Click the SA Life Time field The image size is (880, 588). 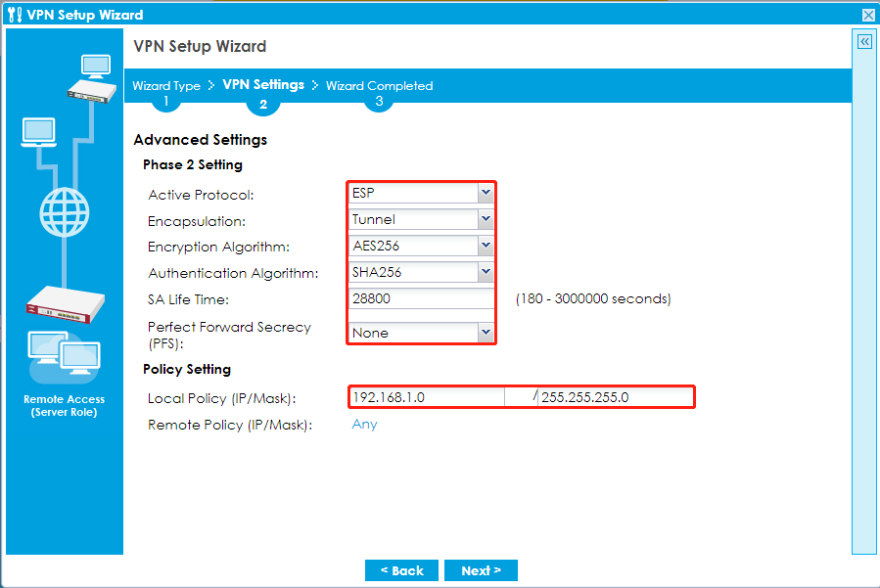pyautogui.click(x=422, y=299)
